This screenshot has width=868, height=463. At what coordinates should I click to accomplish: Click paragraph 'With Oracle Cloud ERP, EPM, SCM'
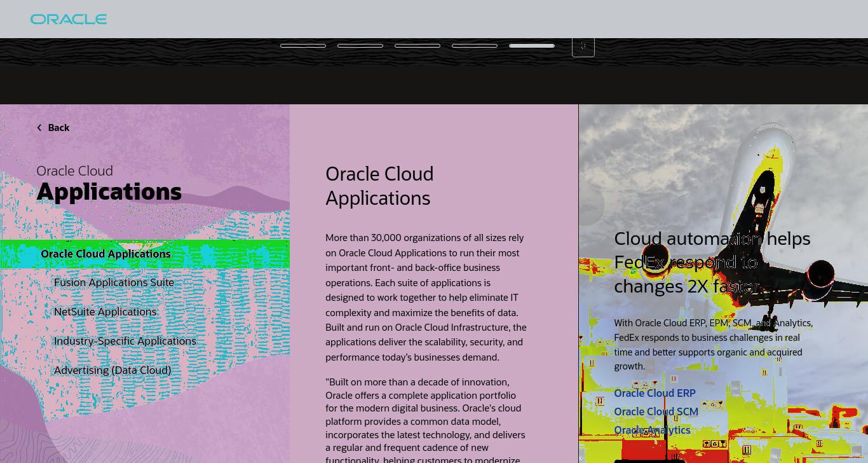click(x=713, y=344)
